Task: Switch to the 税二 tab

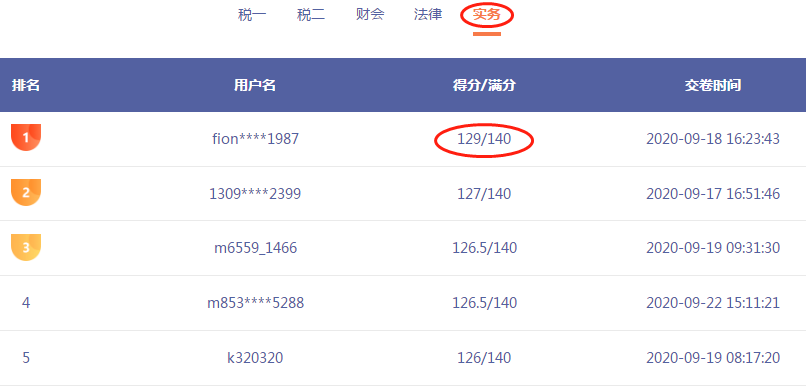Action: [x=311, y=14]
